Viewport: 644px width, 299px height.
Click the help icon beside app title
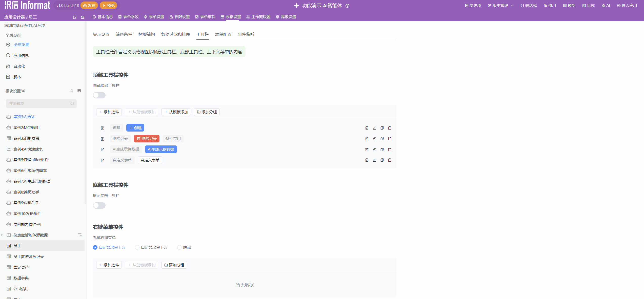(348, 6)
